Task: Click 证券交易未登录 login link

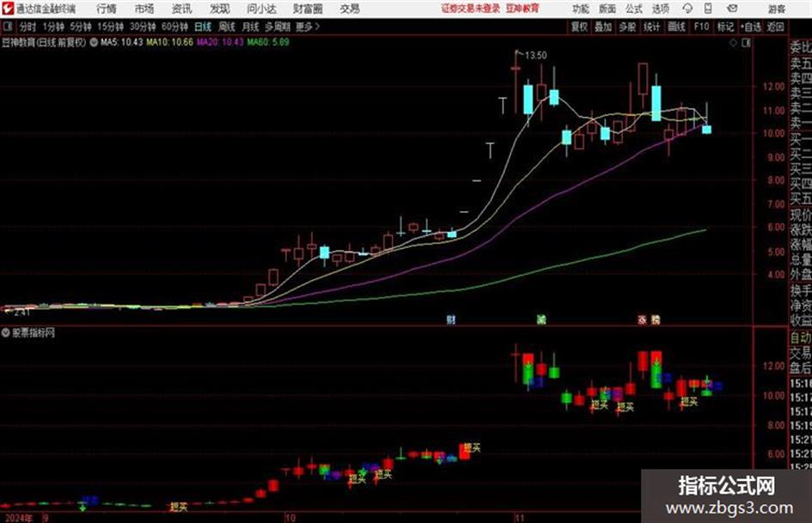Action: click(471, 9)
